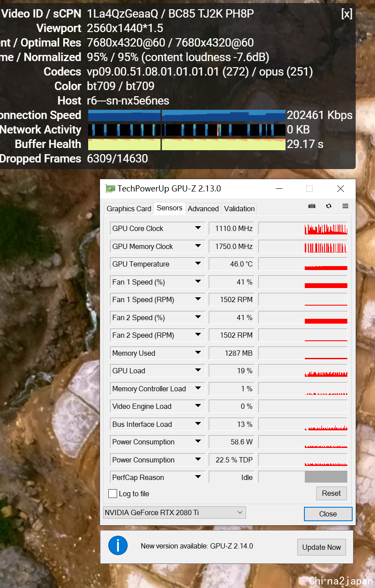Viewport: 375px width, 588px height.
Task: Click the Network Activity graph in stats overlay
Action: 187,130
